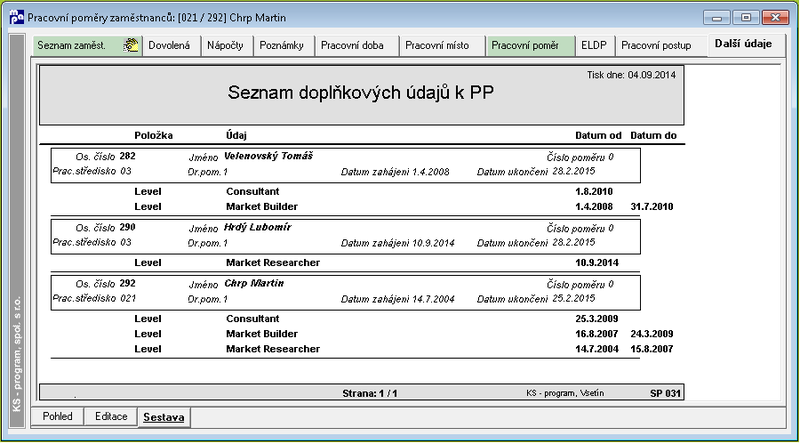Click Prac.středisko 021

tap(94, 298)
